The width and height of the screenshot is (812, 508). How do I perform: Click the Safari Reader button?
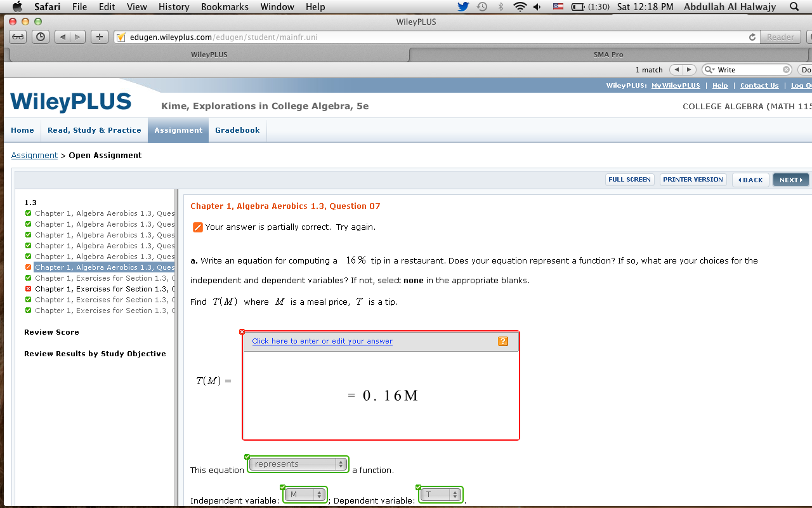click(780, 37)
